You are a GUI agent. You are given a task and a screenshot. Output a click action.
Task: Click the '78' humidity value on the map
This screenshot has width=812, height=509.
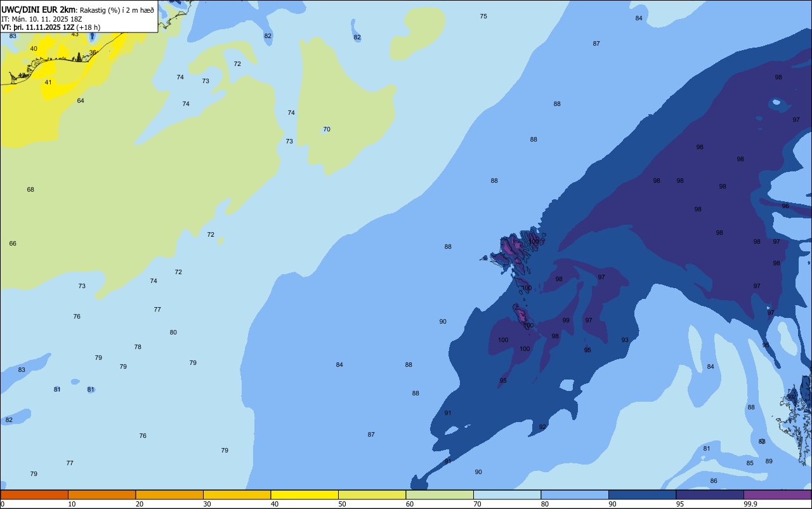138,347
